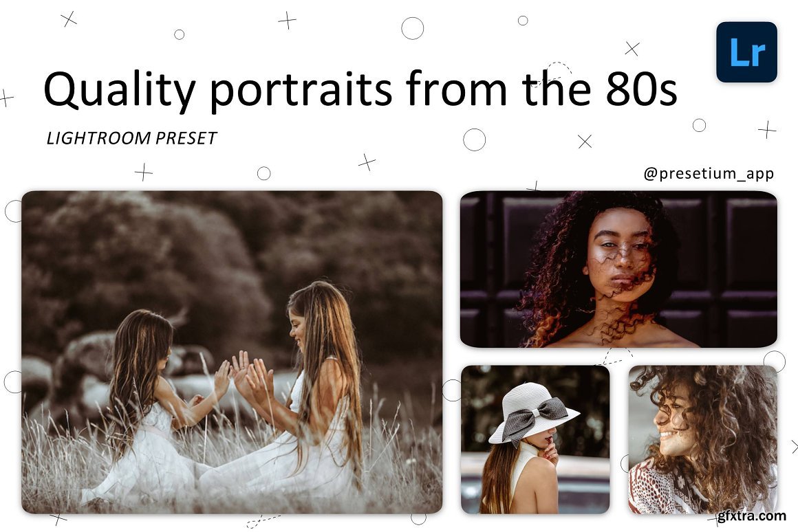
Task: Select the smiling curly hair woman photo
Action: pyautogui.click(x=703, y=439)
